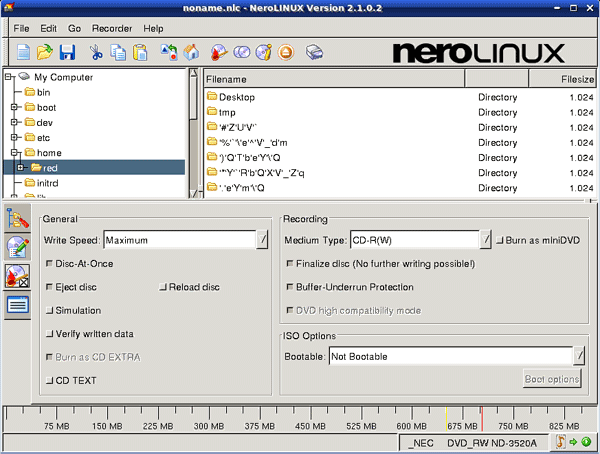Image resolution: width=600 pixels, height=454 pixels.
Task: Click the My Computer drive icon
Action: coord(24,77)
